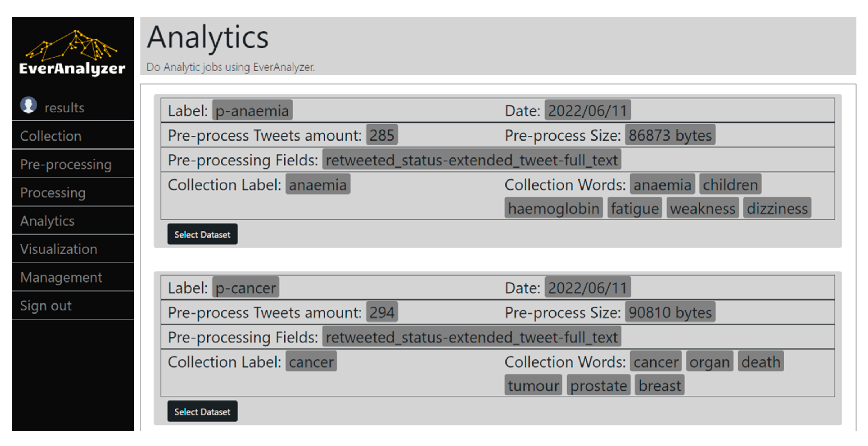Click the 86873 bytes size badge
The width and height of the screenshot is (868, 446).
670,135
